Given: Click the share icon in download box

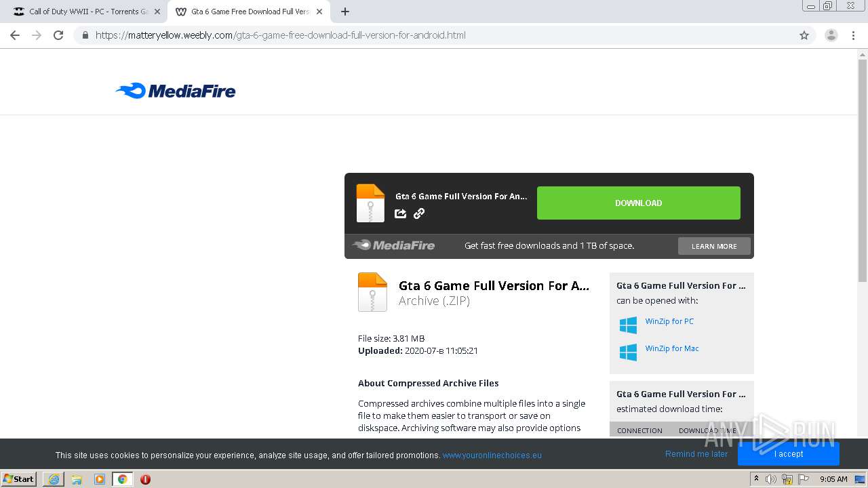Looking at the screenshot, I should point(401,213).
